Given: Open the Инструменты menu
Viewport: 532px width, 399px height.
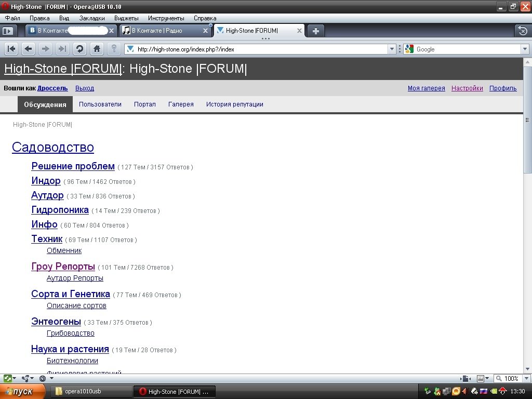Looking at the screenshot, I should (x=166, y=18).
